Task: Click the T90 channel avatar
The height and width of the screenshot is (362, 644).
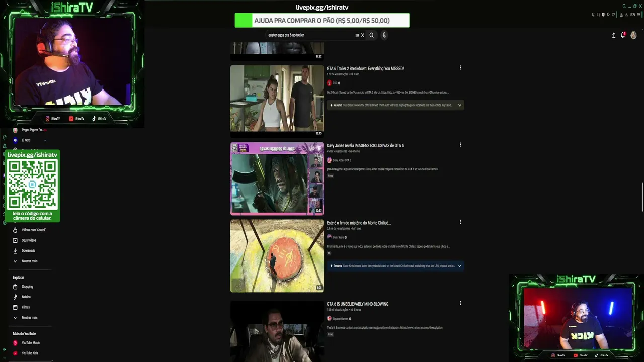Action: pyautogui.click(x=329, y=83)
